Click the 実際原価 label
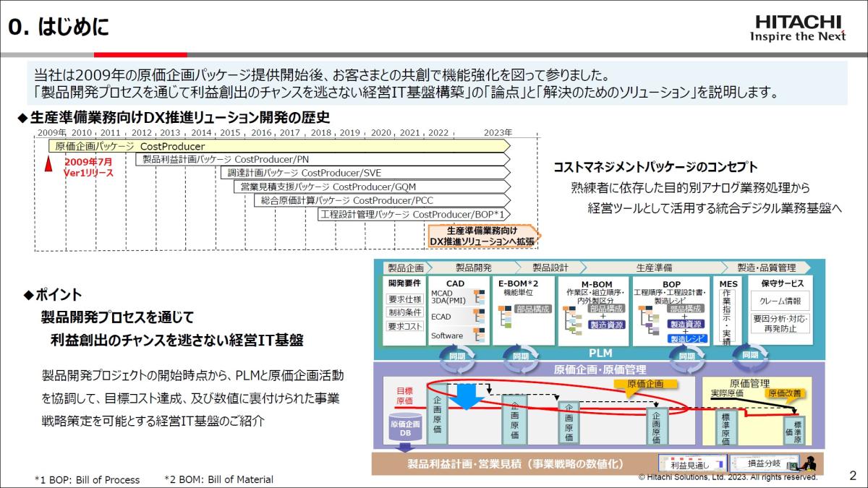This screenshot has height=488, width=868. (727, 393)
